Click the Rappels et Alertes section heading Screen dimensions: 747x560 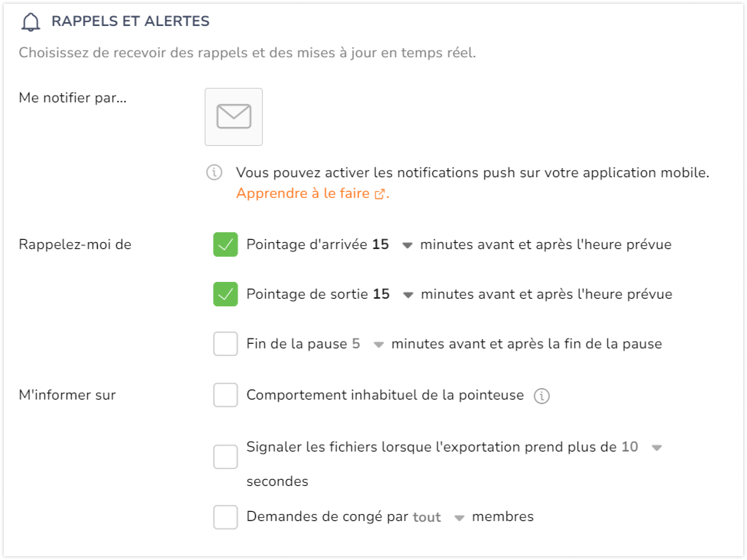click(x=131, y=21)
